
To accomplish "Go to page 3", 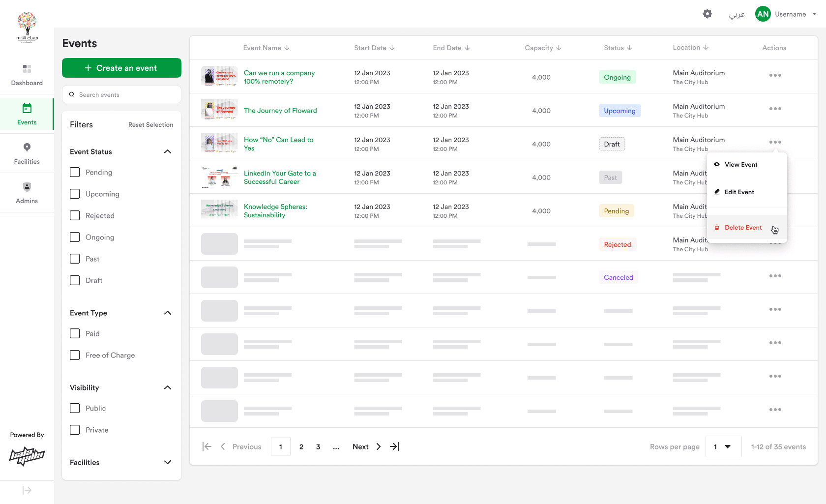I will 318,446.
